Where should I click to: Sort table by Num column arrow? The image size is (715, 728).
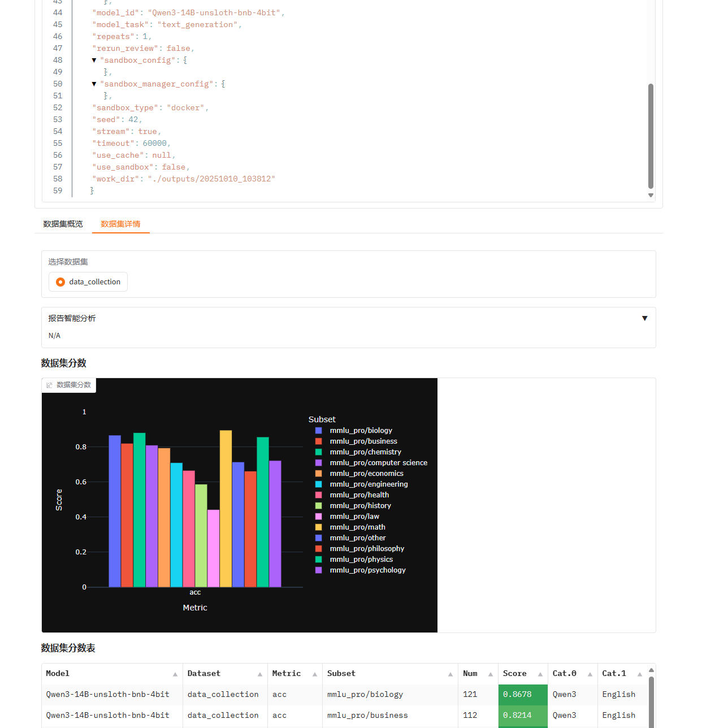[x=491, y=674]
